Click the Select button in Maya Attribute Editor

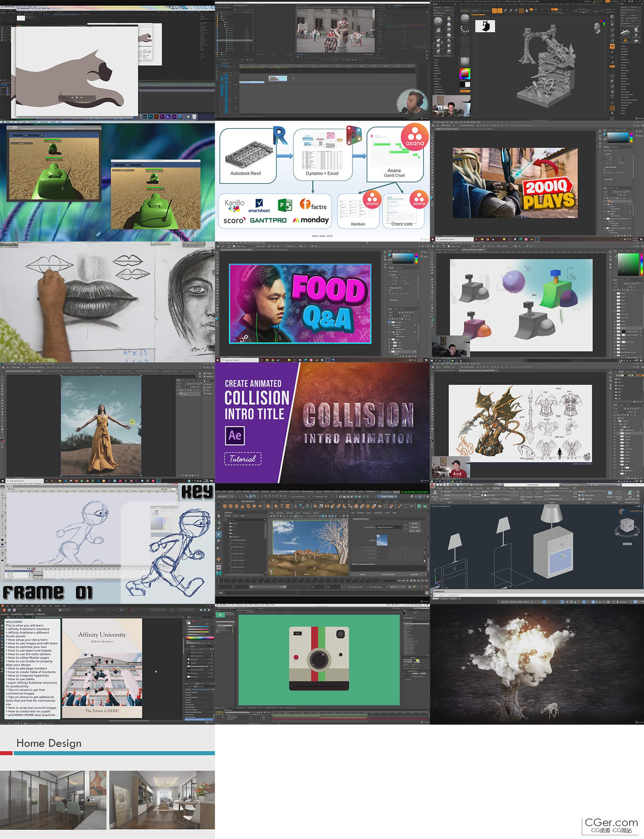pos(362,574)
